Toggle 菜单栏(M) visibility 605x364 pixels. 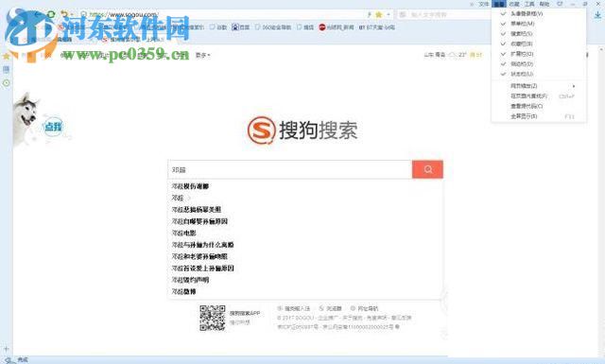pos(539,24)
